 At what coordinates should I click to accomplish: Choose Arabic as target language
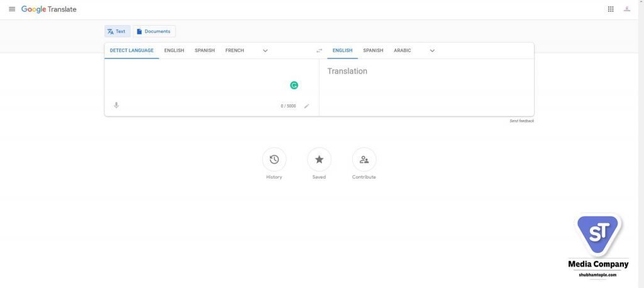point(402,50)
